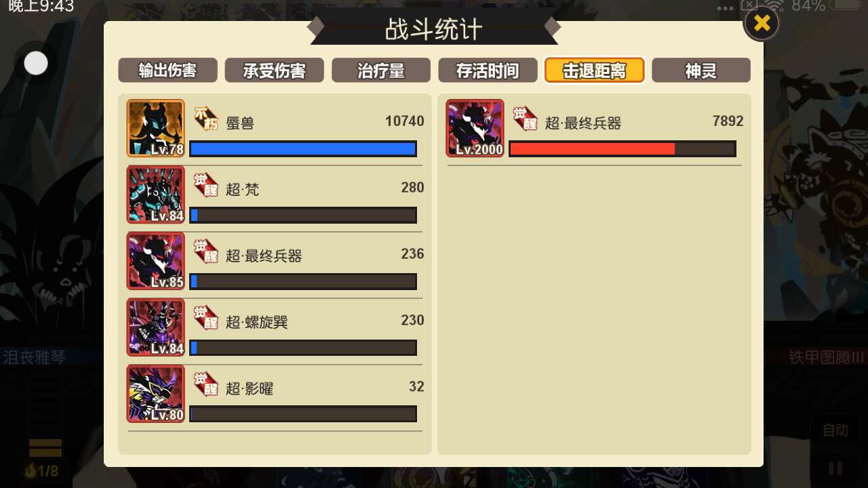868x488 pixels.
Task: Toggle the 自动 auto-battle button
Action: [x=835, y=430]
